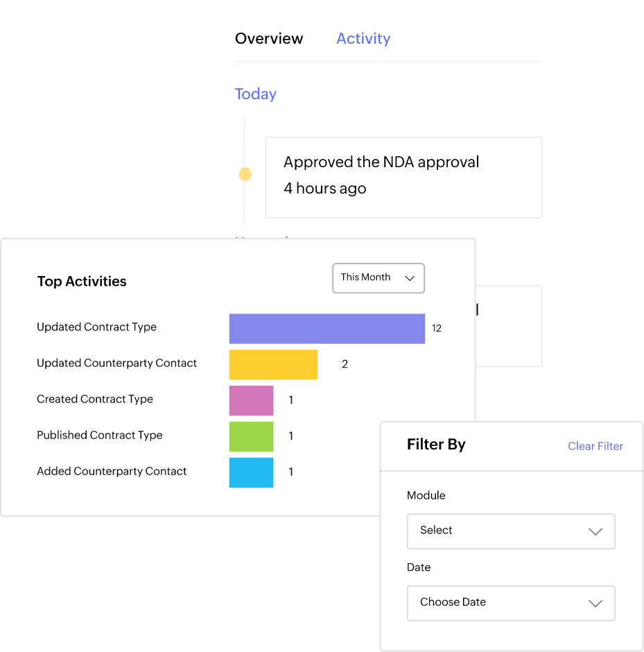
Task: Expand the Module Select dropdown
Action: 510,531
